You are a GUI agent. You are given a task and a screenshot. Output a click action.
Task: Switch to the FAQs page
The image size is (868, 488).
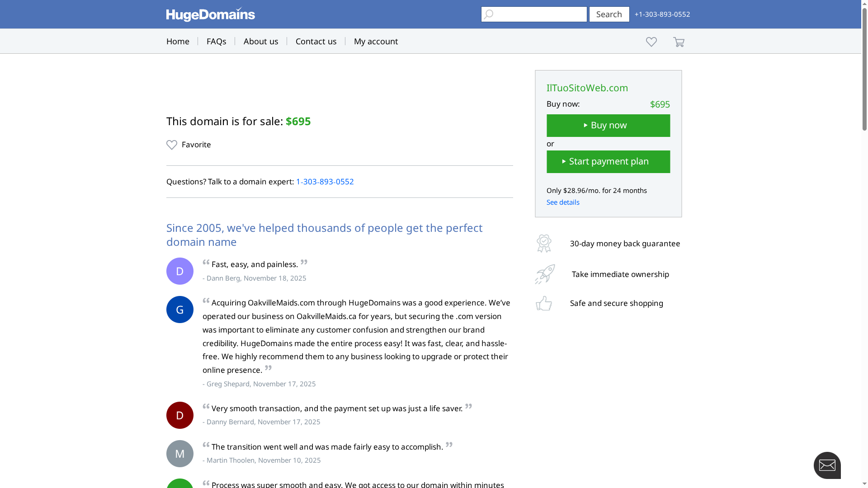click(x=216, y=41)
